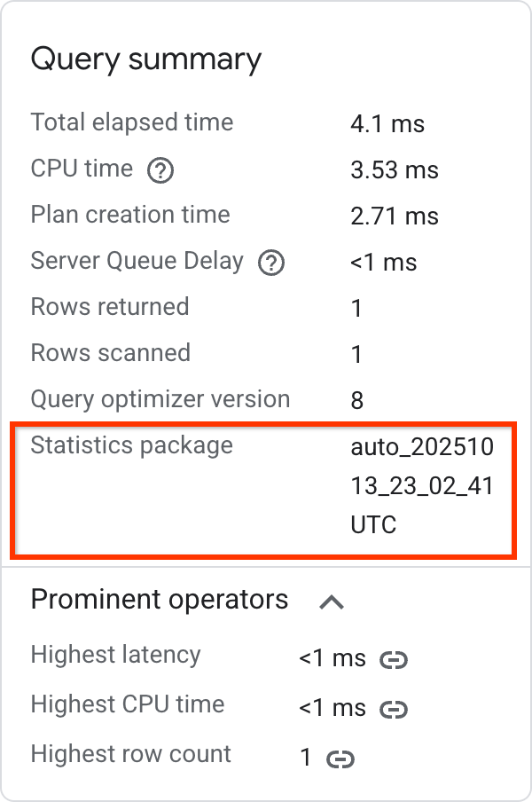Select the Statistics package value text

tap(422, 485)
